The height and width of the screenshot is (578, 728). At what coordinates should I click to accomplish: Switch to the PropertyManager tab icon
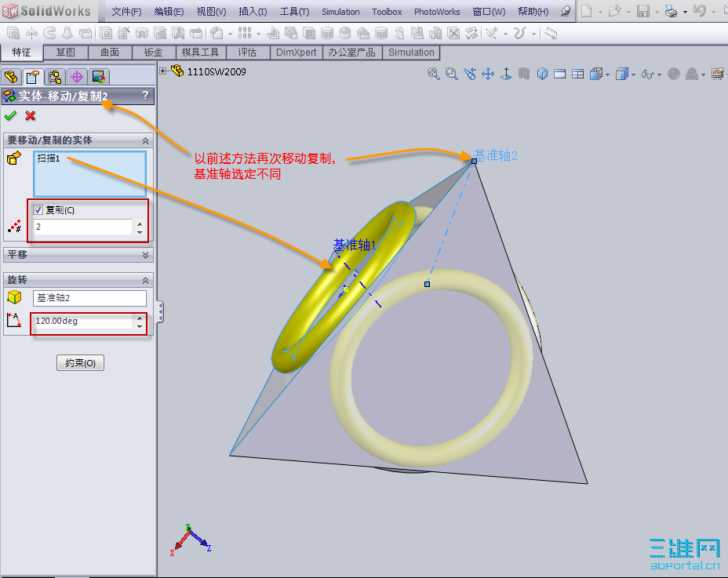(x=33, y=77)
